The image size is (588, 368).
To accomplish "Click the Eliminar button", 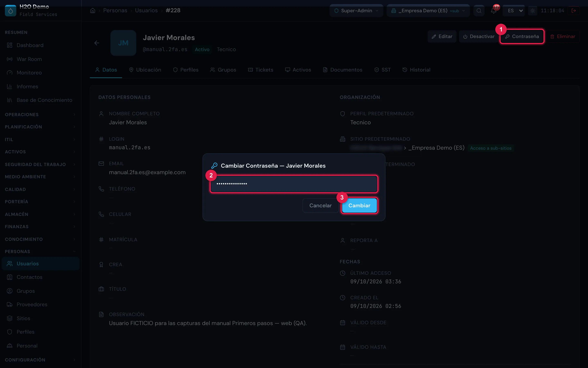I will 563,37.
